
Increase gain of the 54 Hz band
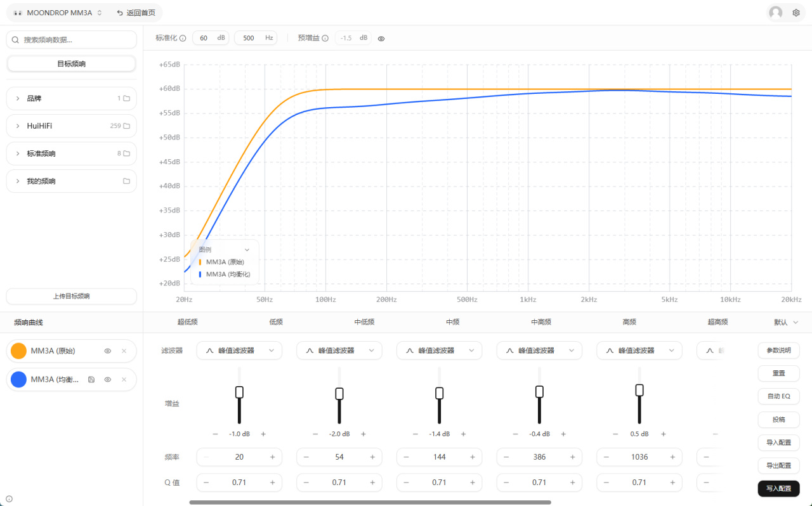coord(363,434)
